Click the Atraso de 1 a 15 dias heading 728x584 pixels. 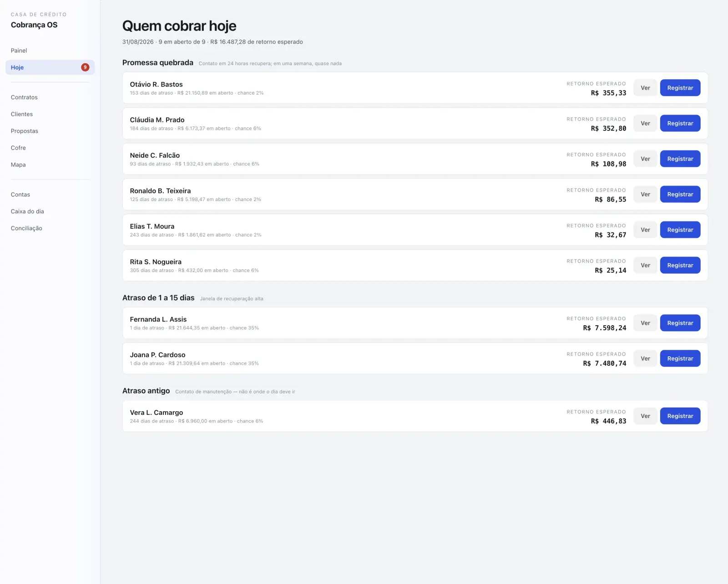pyautogui.click(x=158, y=298)
